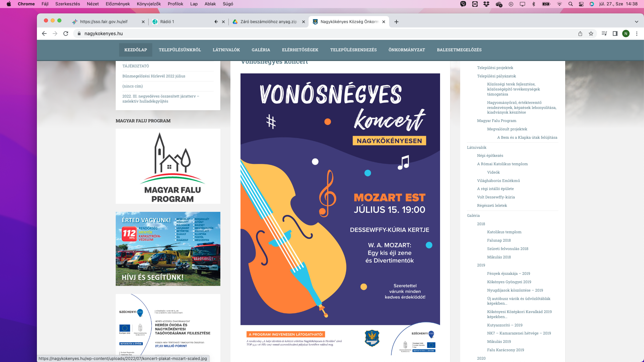
Task: Go back using the browser back arrow
Action: 44,34
